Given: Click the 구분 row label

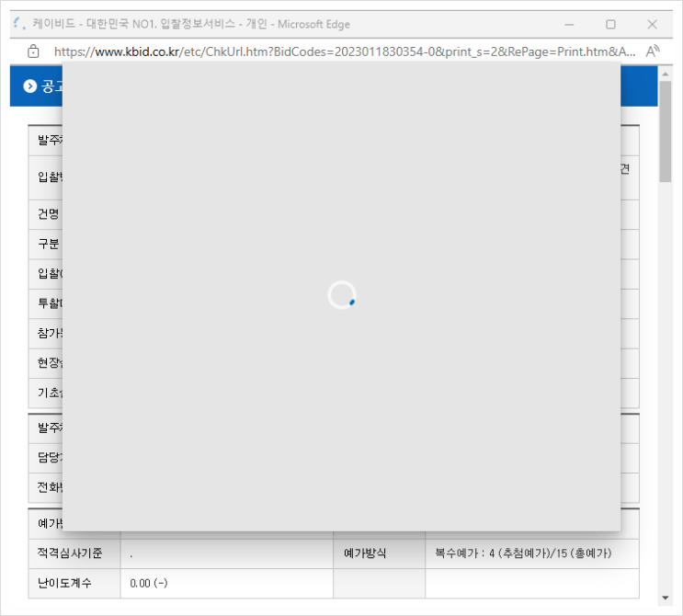Looking at the screenshot, I should tap(49, 244).
